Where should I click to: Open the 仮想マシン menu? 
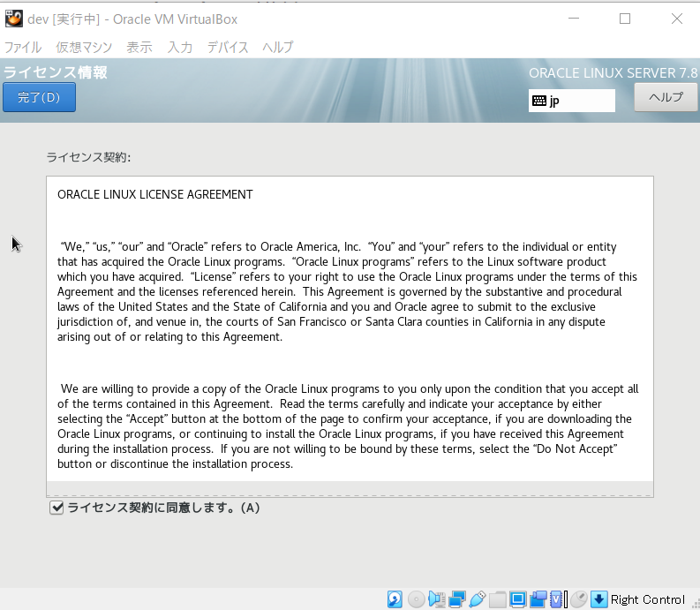click(x=84, y=47)
